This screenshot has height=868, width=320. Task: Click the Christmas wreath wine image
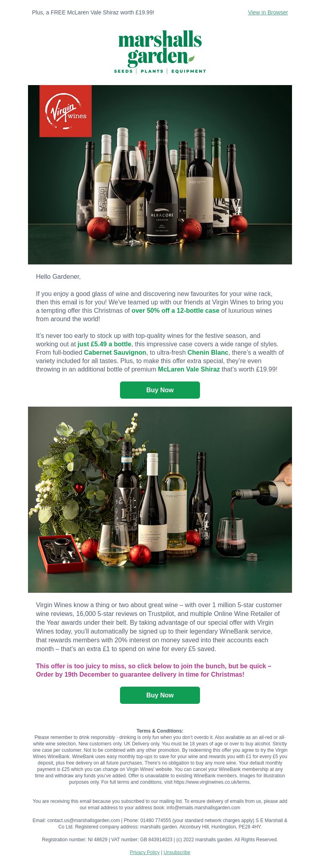(160, 500)
